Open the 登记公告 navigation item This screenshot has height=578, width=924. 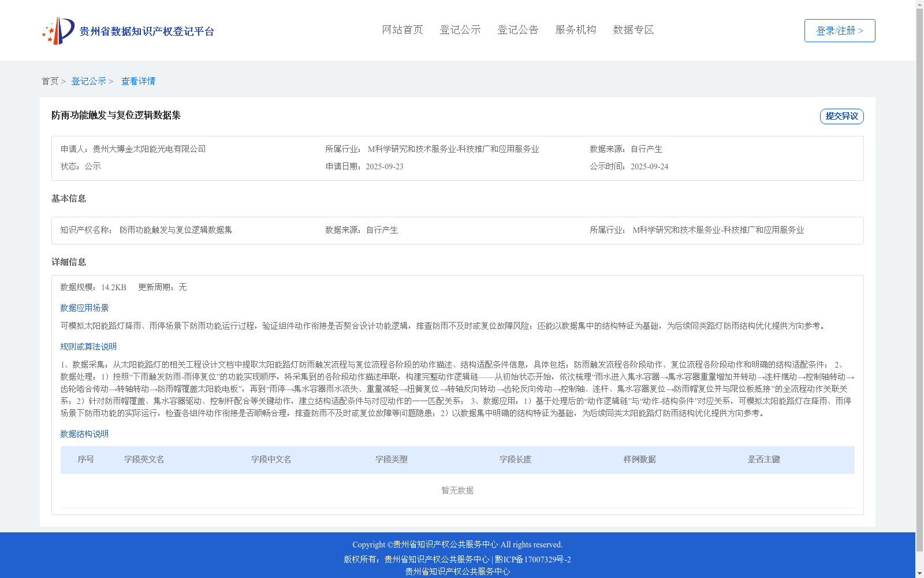pos(518,29)
